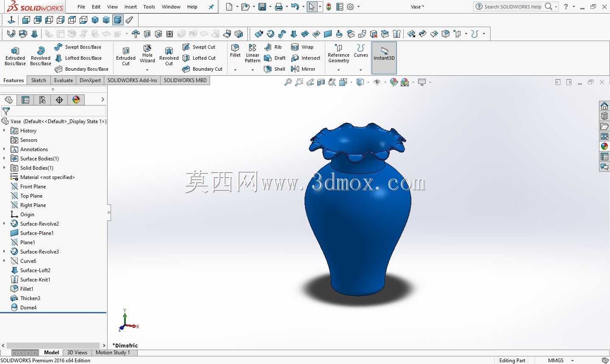Click the Zoom to Fit icon
This screenshot has height=364, width=610.
coord(288,82)
